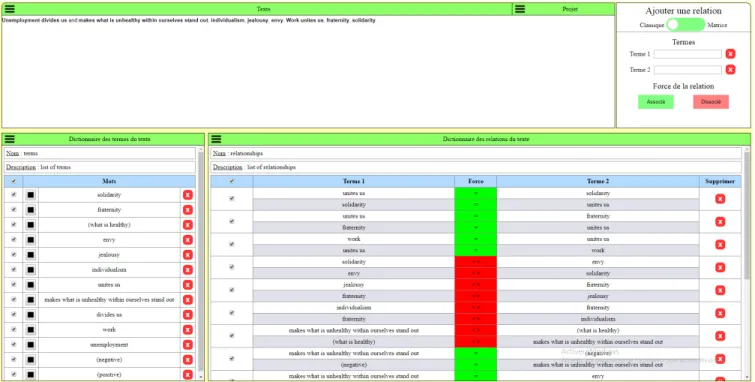
Task: Delete the solidarity – envy relation
Action: [x=720, y=267]
